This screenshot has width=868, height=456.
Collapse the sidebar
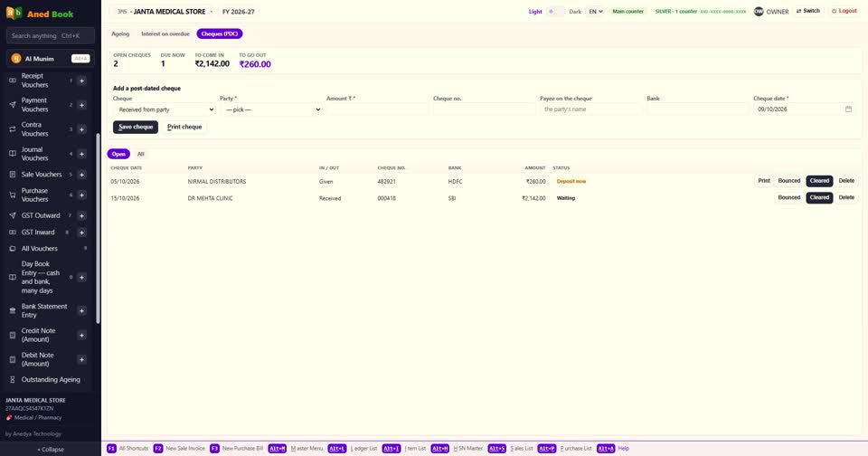[51, 450]
